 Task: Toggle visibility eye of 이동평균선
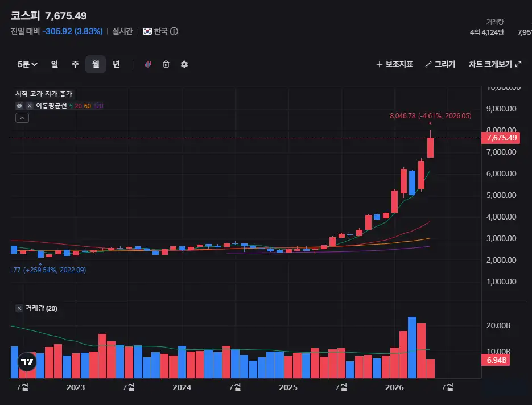(x=19, y=106)
